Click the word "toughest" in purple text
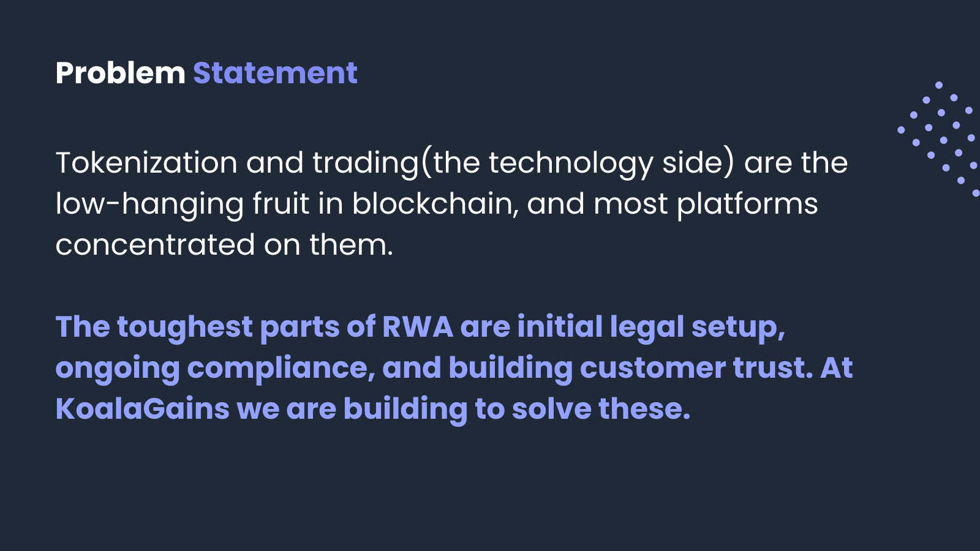The height and width of the screenshot is (551, 980). [x=185, y=328]
